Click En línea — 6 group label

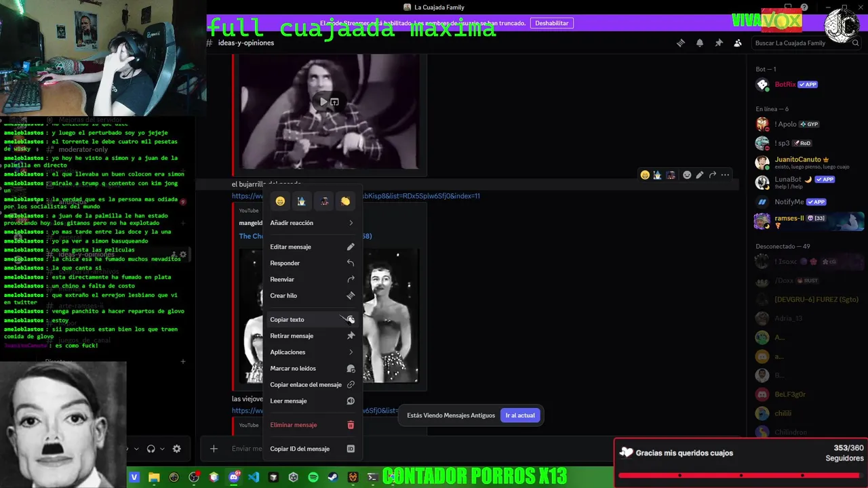[772, 109]
